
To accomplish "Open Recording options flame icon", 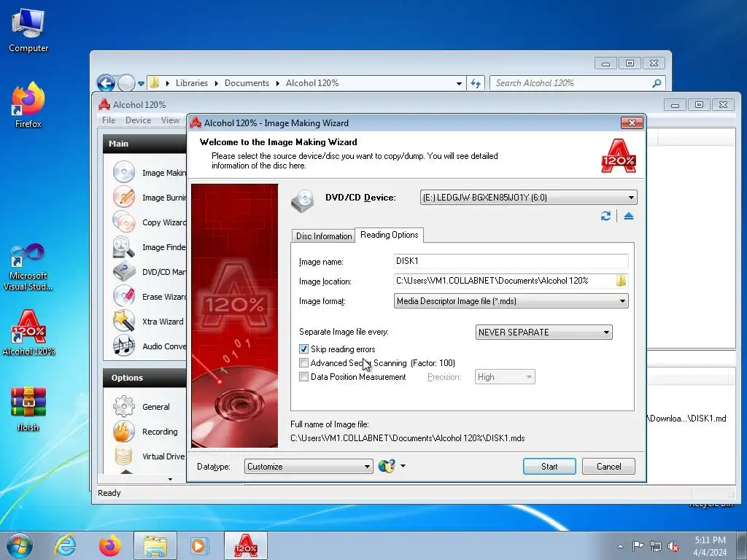I will tap(124, 431).
